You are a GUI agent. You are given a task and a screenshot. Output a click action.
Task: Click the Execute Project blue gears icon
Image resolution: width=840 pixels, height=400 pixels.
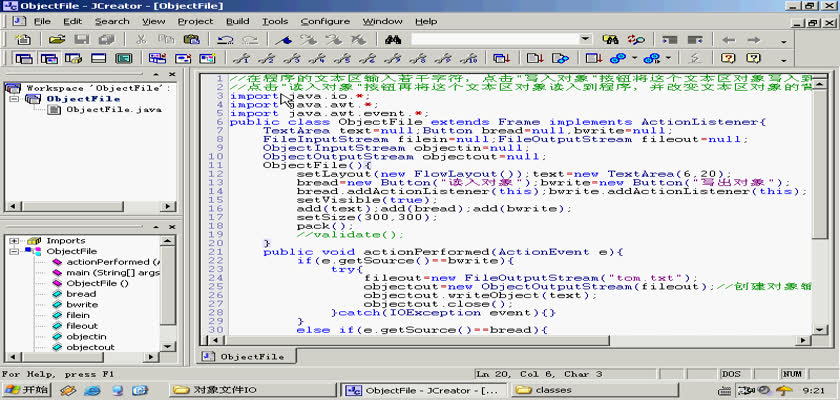tap(618, 58)
